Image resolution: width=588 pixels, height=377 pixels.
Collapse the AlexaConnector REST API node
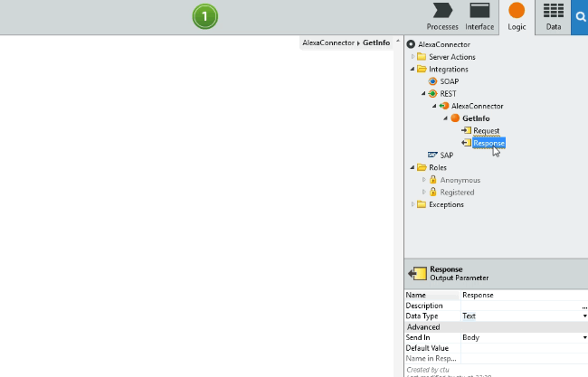(x=434, y=106)
